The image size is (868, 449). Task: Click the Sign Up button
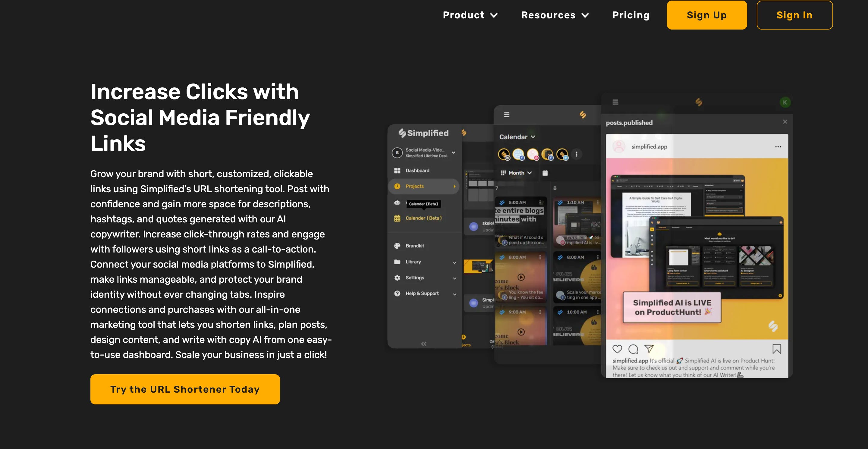pyautogui.click(x=706, y=15)
